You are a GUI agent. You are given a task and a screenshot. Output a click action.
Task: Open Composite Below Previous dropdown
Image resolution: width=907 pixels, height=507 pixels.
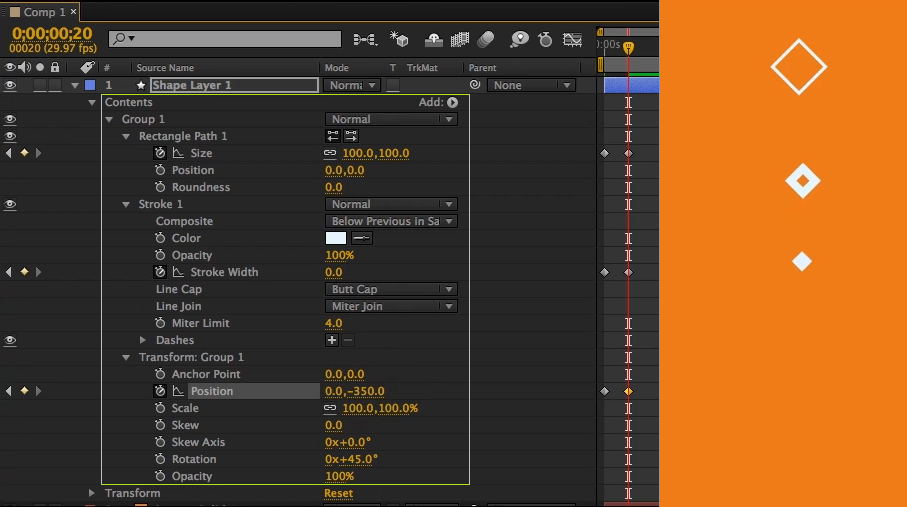coord(391,221)
